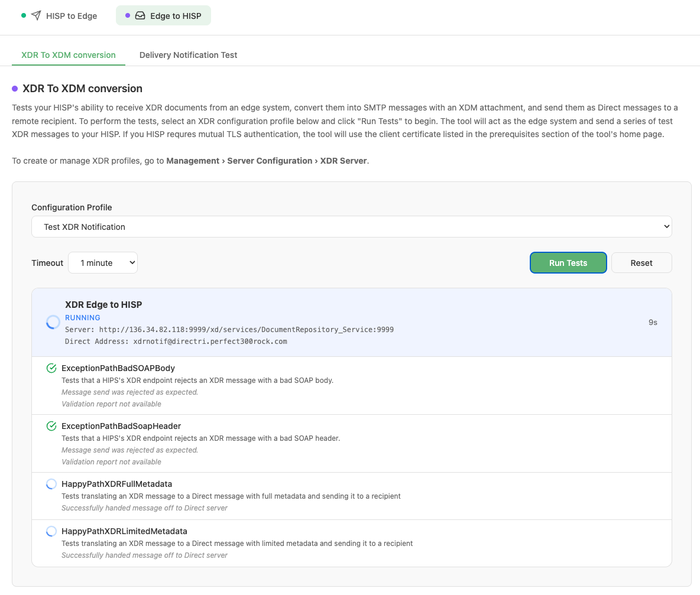Click 'Validation report not available' under ExceptionPathBadSoapHeader
The height and width of the screenshot is (595, 700).
[x=111, y=462]
